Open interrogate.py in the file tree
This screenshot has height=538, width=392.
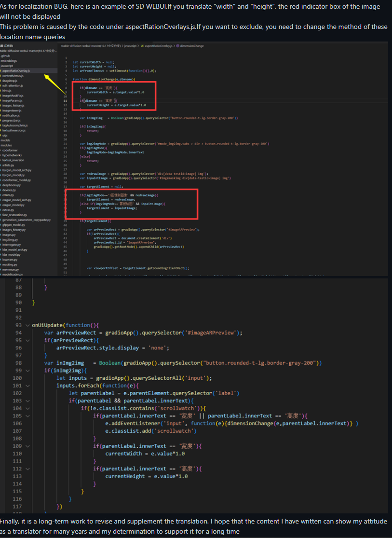(11, 245)
